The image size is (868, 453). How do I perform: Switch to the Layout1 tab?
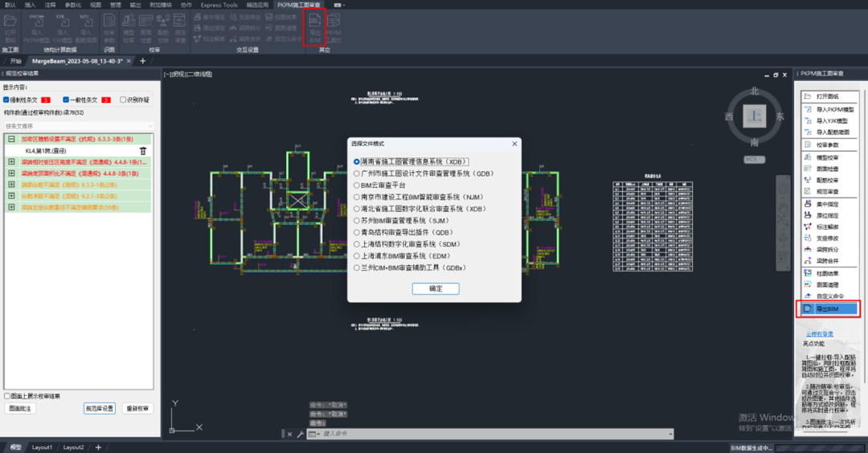tap(41, 447)
